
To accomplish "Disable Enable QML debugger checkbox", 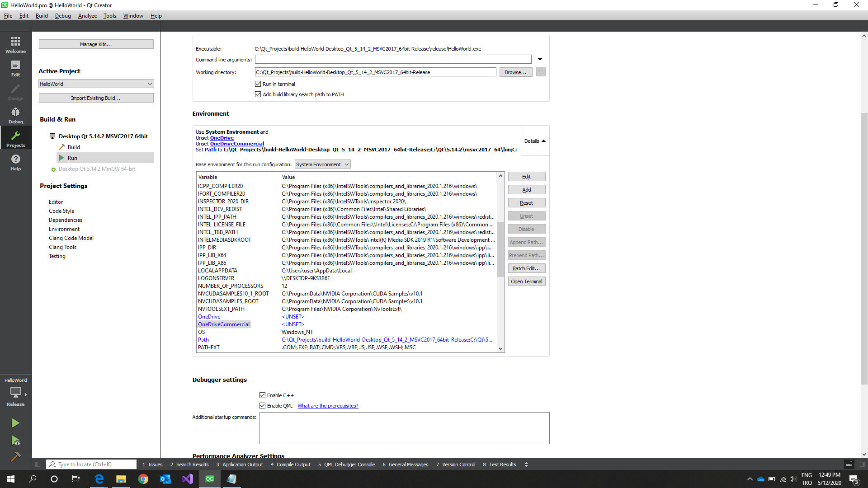I will pyautogui.click(x=263, y=406).
